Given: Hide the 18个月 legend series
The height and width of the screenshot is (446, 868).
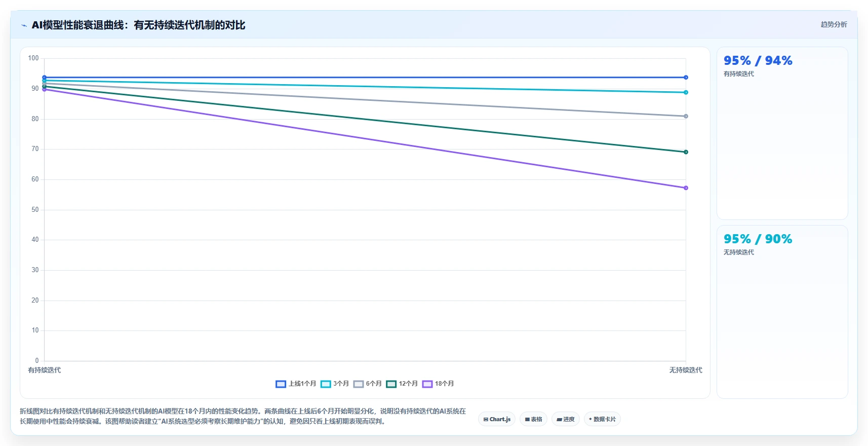Looking at the screenshot, I should click(438, 384).
